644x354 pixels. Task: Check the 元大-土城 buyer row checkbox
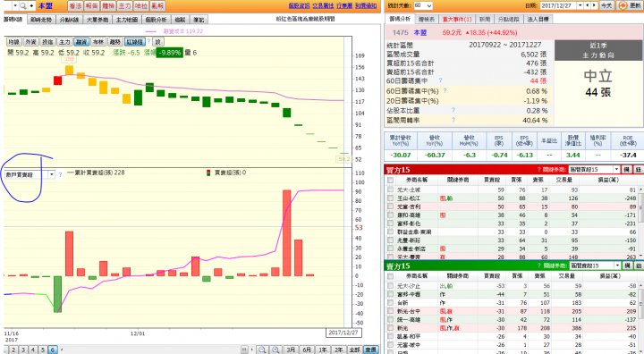390,190
